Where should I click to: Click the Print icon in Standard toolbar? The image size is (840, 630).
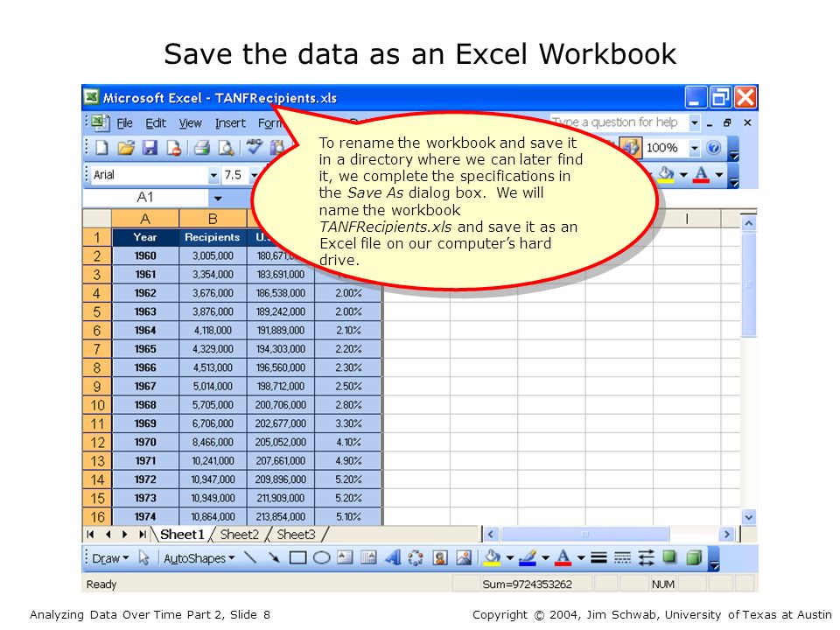click(x=202, y=148)
